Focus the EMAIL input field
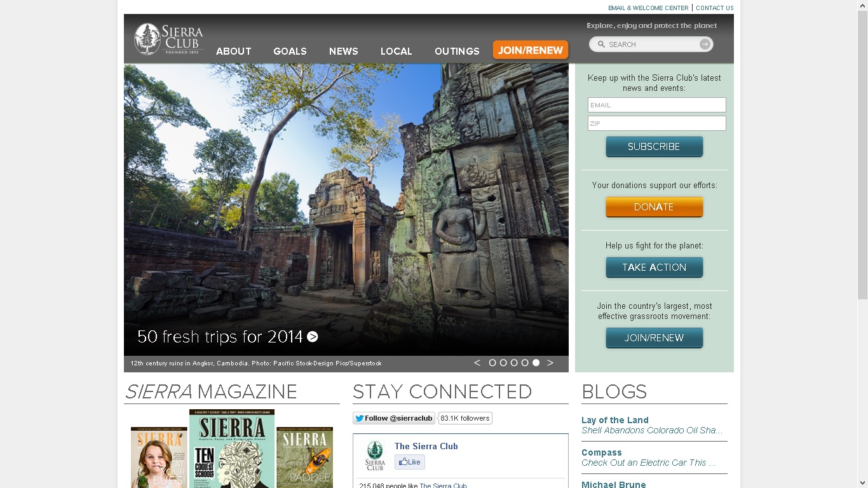 coord(657,105)
